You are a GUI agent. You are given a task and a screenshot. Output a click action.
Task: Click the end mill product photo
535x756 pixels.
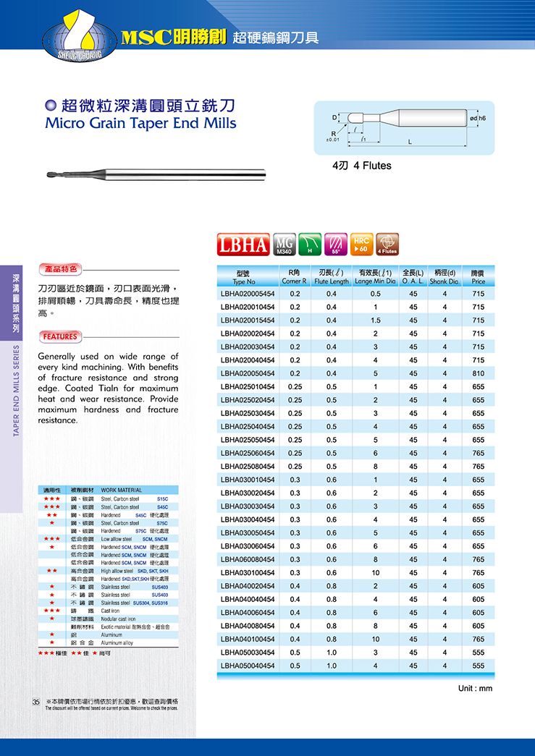tap(156, 174)
